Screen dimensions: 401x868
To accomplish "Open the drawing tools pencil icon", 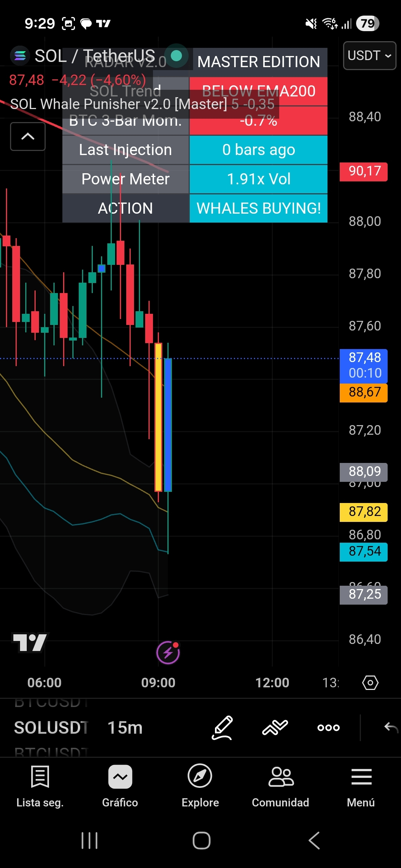I will [222, 727].
